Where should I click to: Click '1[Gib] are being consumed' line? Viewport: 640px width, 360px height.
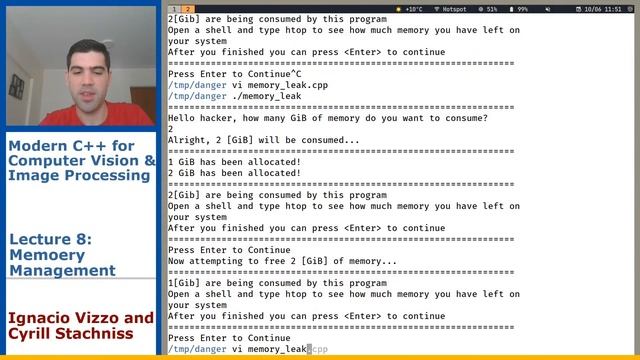click(x=277, y=283)
